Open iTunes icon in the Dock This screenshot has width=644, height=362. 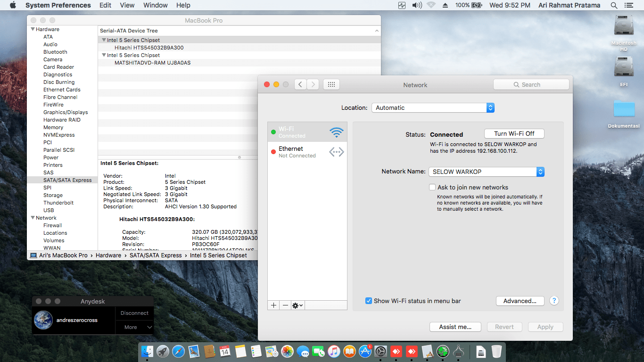click(x=334, y=351)
